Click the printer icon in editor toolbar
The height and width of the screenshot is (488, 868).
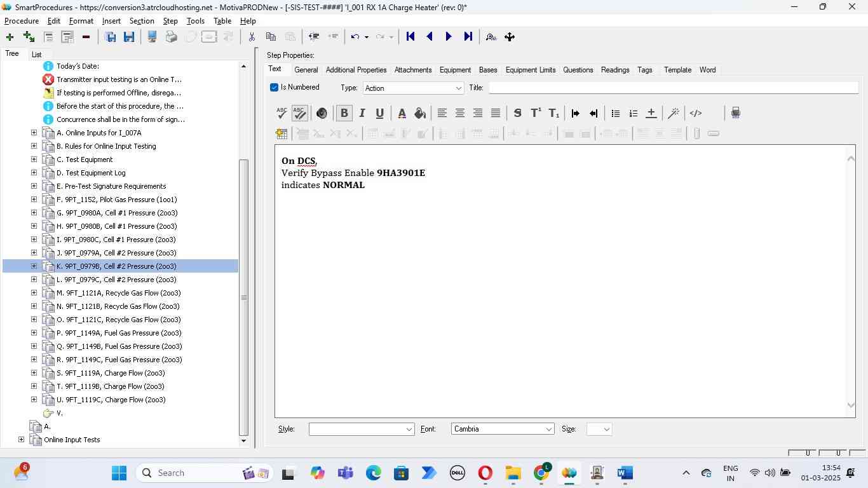click(x=735, y=113)
